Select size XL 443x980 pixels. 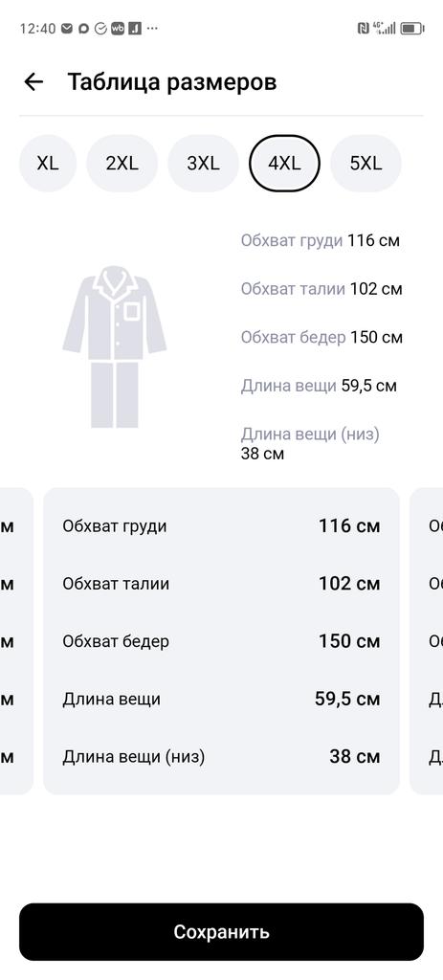(x=48, y=164)
